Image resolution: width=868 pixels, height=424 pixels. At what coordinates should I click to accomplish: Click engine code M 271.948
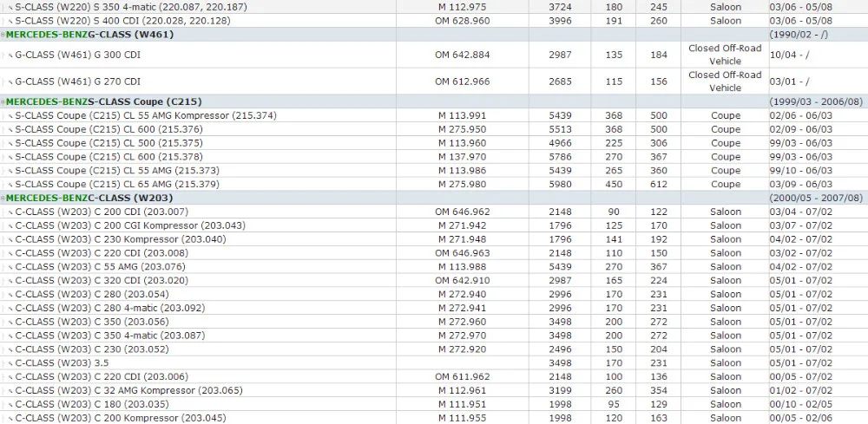click(x=463, y=239)
